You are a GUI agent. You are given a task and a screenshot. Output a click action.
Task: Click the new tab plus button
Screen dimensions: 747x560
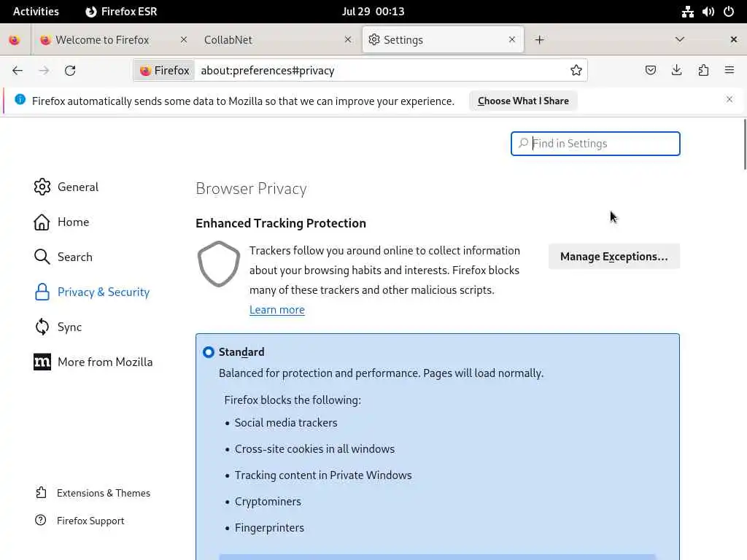point(540,40)
